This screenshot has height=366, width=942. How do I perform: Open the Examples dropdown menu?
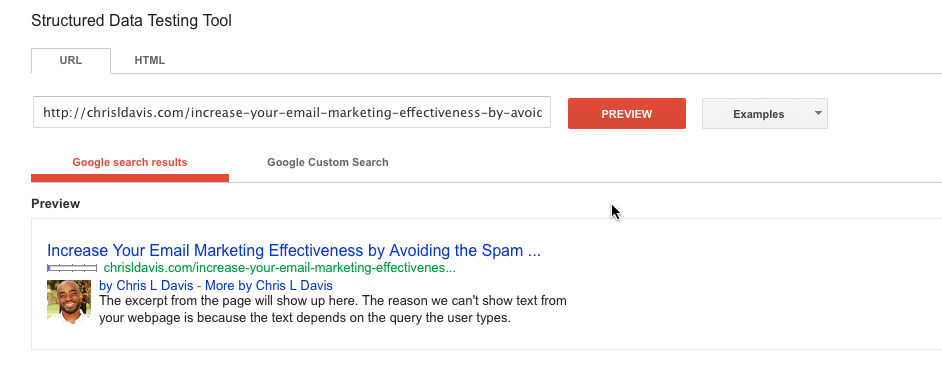765,114
